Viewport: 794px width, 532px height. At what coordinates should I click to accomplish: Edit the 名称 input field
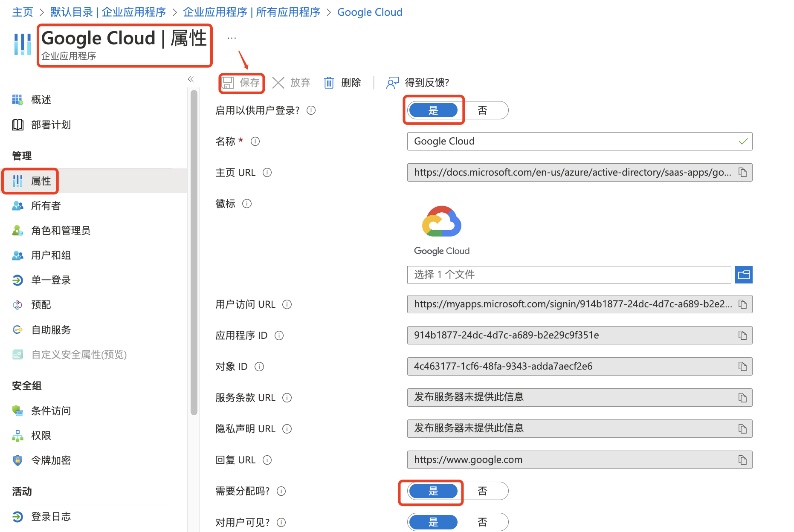pyautogui.click(x=580, y=141)
